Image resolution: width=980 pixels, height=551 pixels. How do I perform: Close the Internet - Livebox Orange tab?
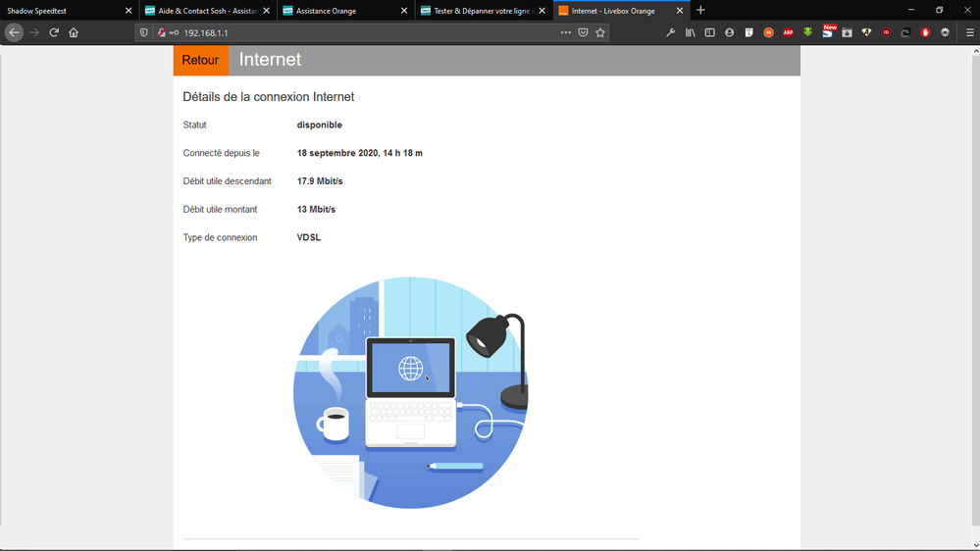pyautogui.click(x=680, y=11)
